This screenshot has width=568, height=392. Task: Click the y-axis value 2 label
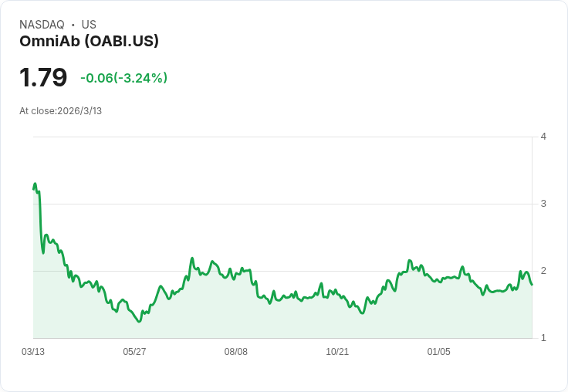tap(543, 271)
